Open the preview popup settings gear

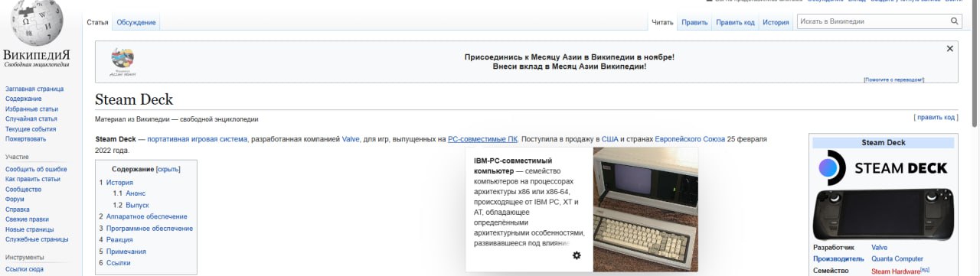tap(577, 255)
